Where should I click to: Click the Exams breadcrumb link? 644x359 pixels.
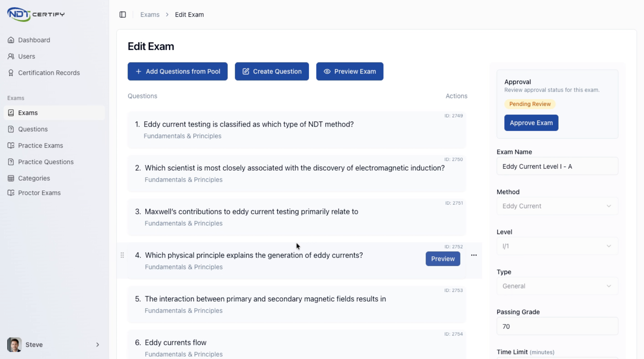pyautogui.click(x=150, y=15)
